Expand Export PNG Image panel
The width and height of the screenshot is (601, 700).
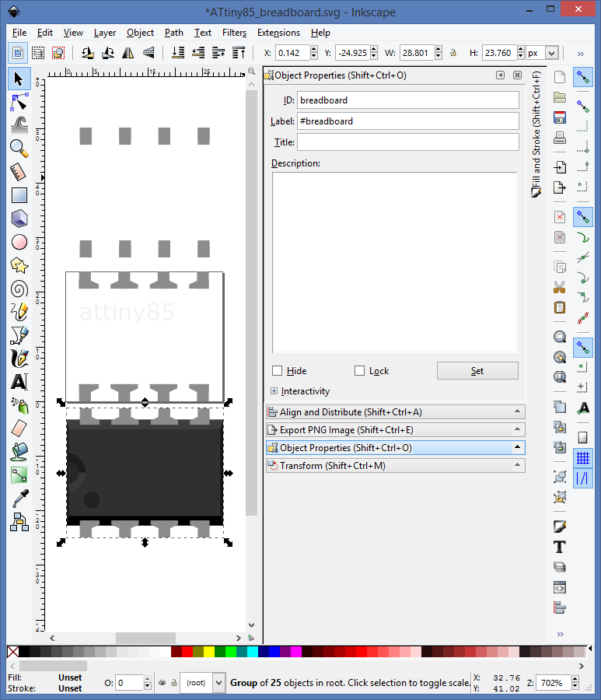395,430
